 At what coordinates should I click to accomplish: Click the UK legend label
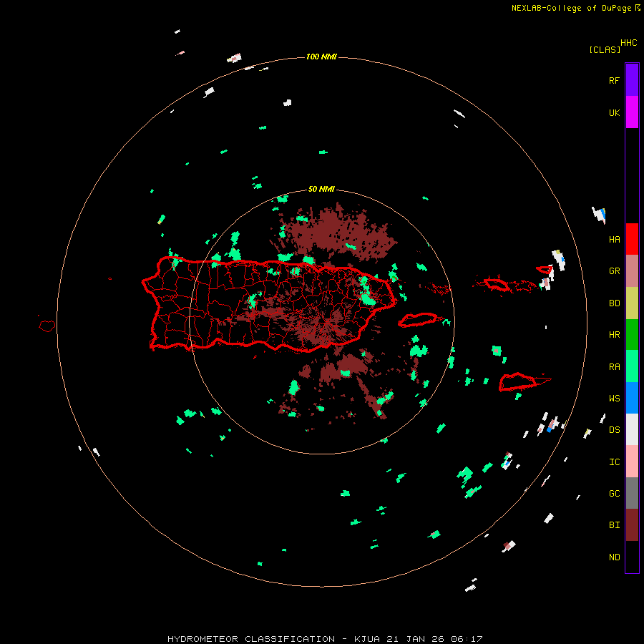(x=614, y=113)
